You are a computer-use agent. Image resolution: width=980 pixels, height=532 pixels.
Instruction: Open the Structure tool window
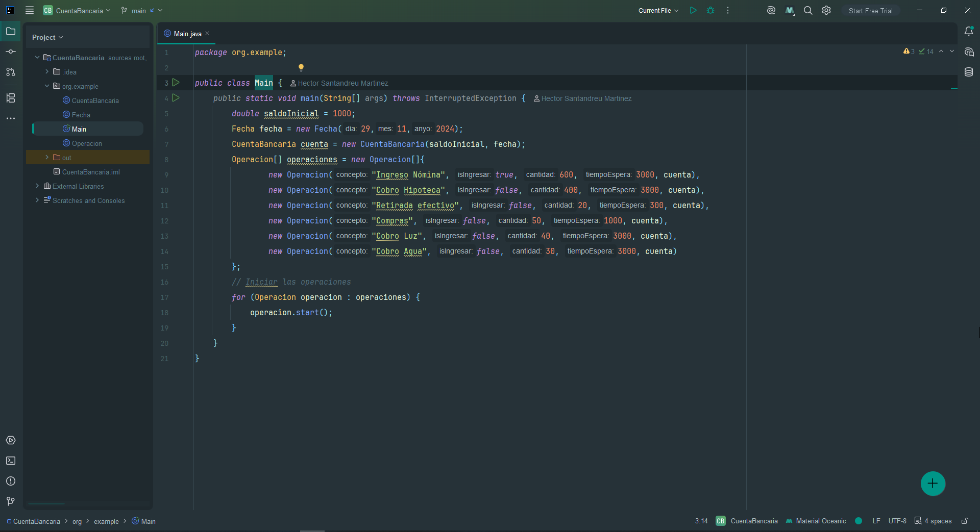coord(11,98)
